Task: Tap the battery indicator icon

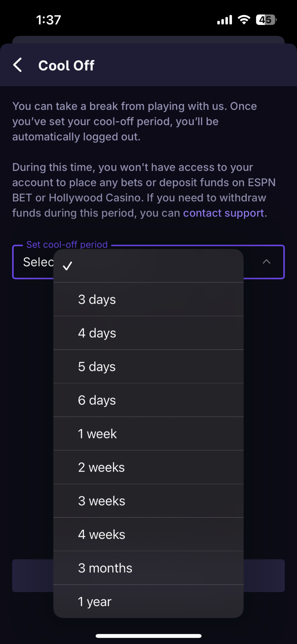Action: coord(266,20)
